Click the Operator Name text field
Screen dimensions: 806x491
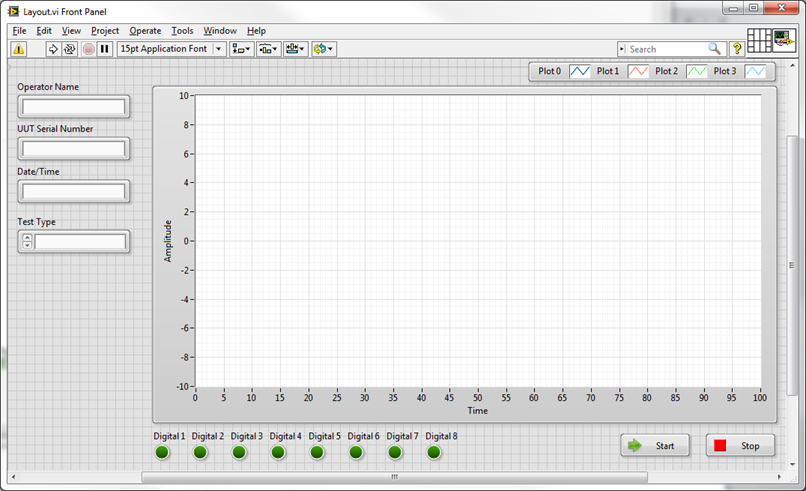pos(74,107)
